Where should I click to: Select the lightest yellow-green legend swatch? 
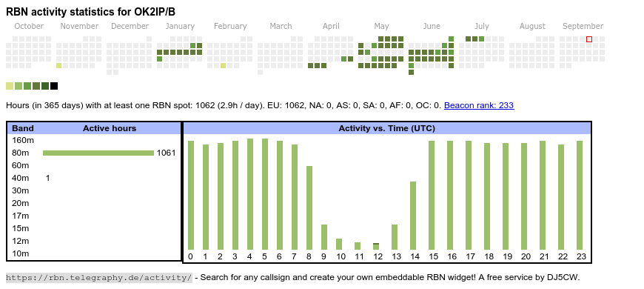point(10,86)
